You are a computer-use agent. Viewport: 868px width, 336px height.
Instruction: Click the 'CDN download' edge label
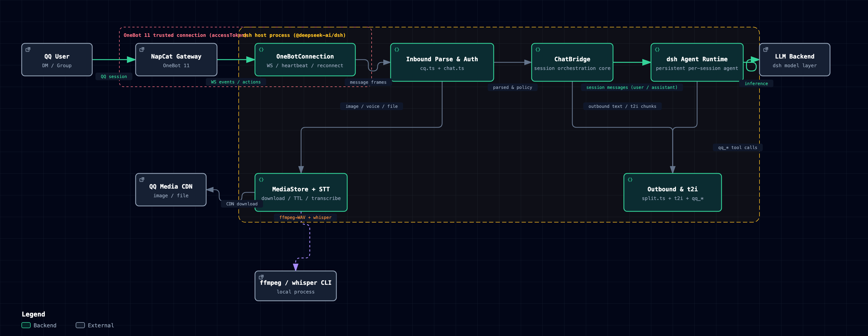(242, 204)
